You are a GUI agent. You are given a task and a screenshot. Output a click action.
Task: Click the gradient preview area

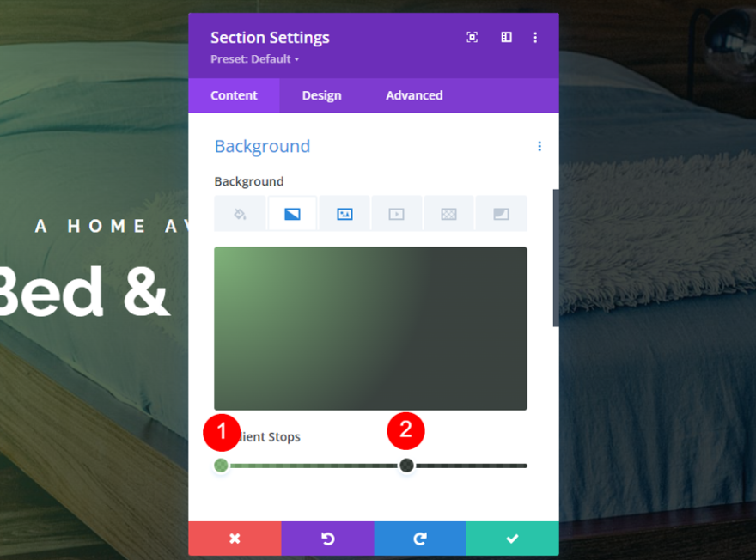[x=370, y=329]
